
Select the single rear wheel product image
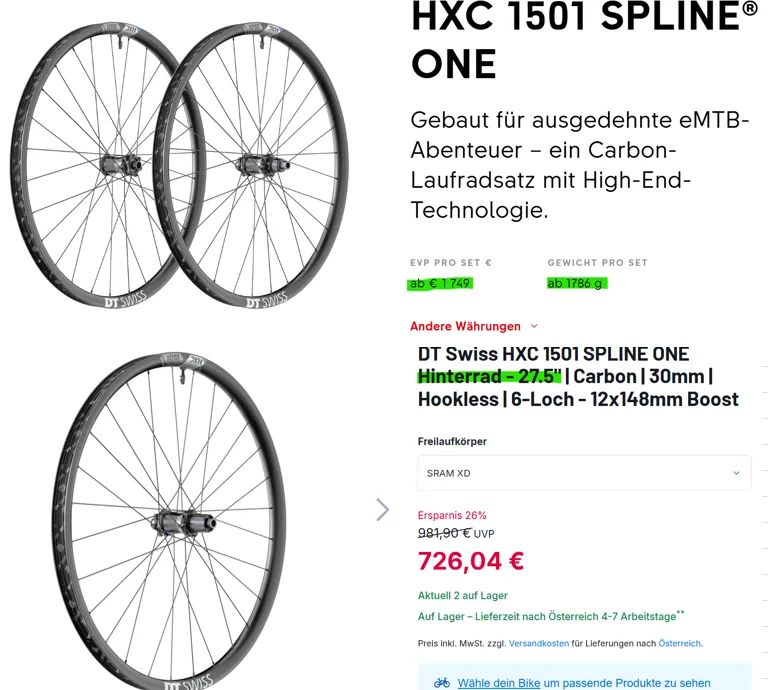(x=168, y=521)
